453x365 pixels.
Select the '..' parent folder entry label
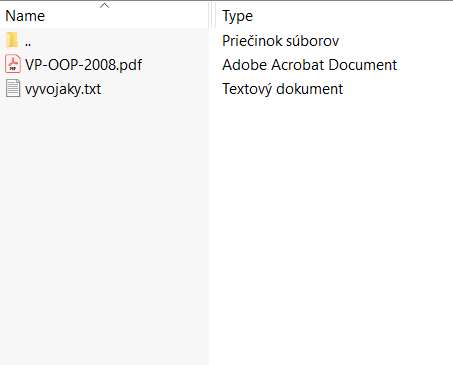tap(28, 43)
